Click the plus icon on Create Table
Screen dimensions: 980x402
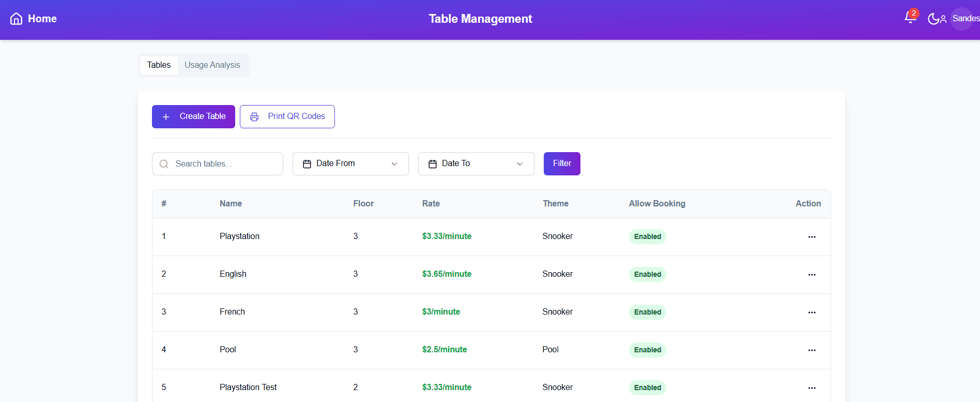(x=166, y=117)
